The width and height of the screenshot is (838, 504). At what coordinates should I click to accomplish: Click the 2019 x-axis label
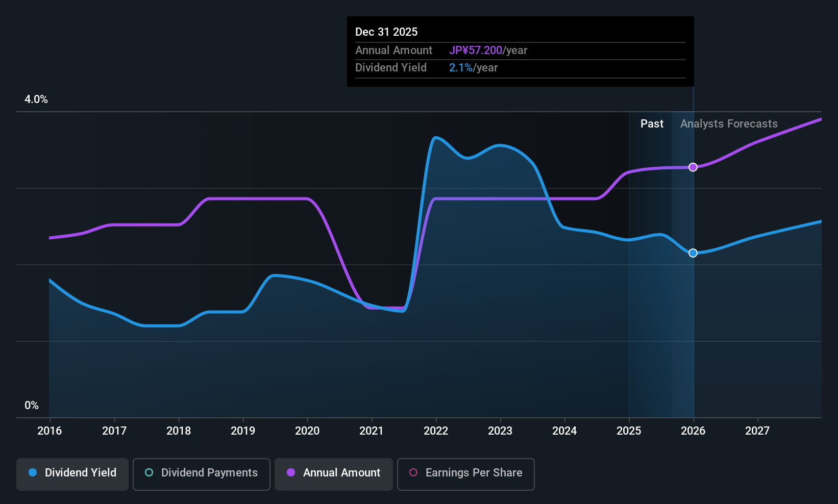(243, 431)
